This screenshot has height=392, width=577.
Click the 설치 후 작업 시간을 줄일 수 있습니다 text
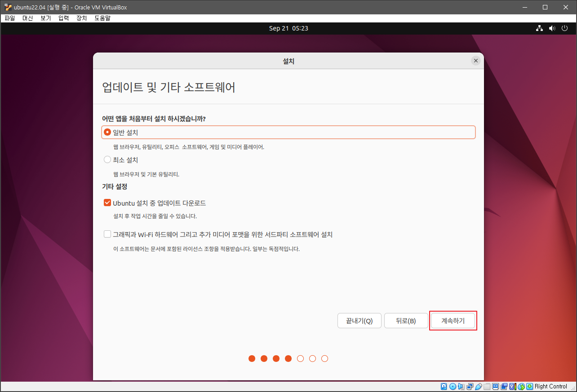[155, 216]
